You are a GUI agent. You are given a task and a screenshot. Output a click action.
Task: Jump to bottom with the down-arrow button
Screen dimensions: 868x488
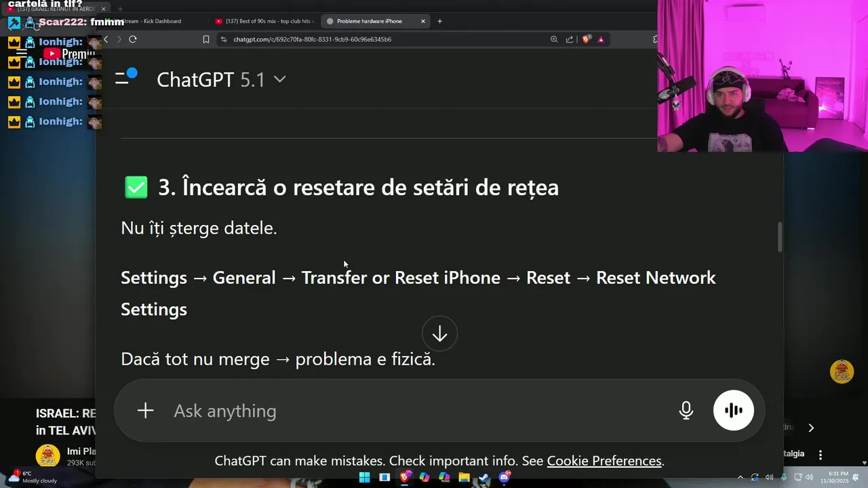tap(439, 334)
